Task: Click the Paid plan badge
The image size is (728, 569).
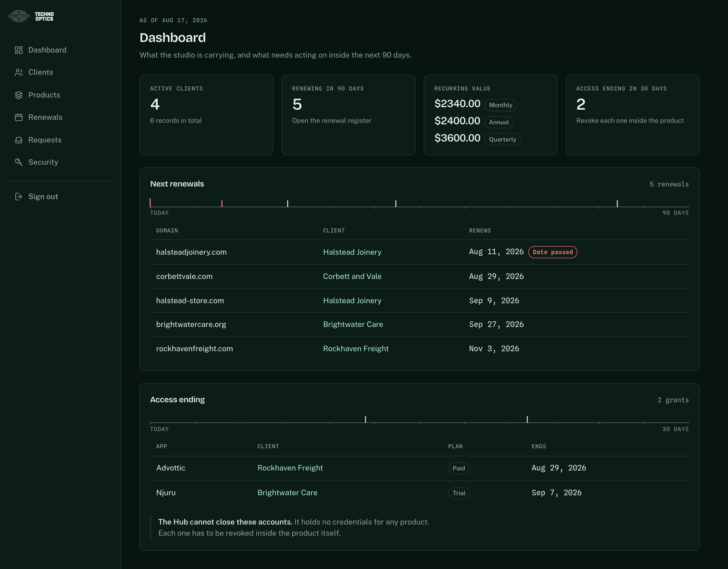Action: [459, 468]
